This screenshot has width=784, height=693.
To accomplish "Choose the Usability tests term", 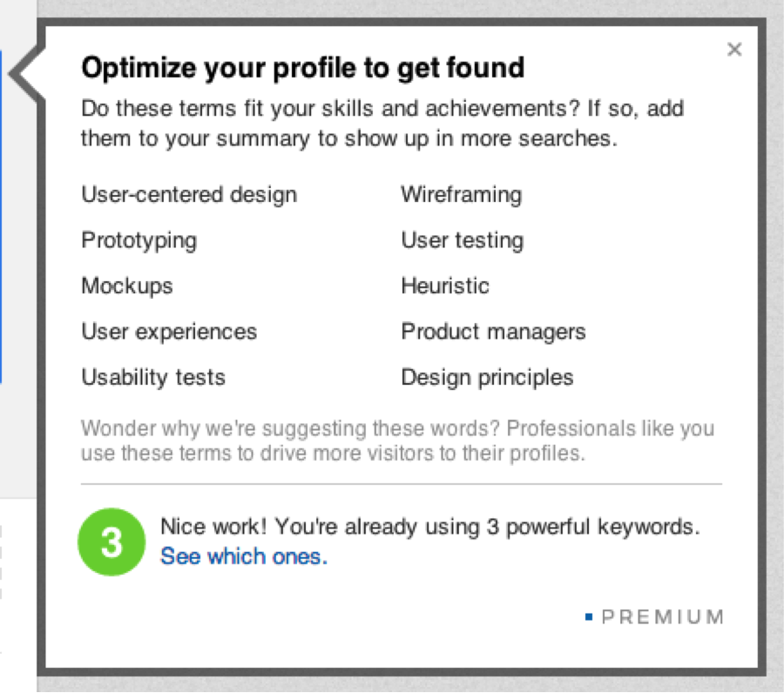I will tap(153, 377).
